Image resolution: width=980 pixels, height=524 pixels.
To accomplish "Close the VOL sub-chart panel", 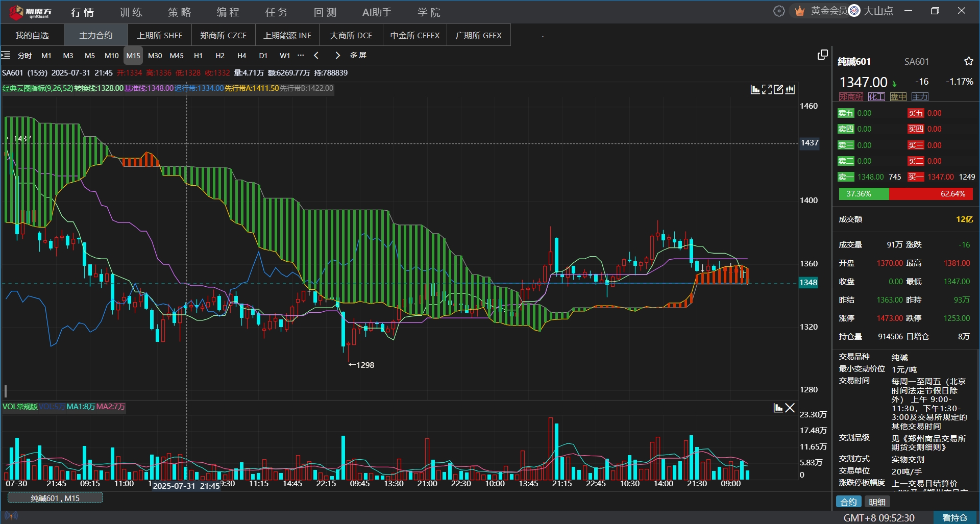I will point(790,408).
